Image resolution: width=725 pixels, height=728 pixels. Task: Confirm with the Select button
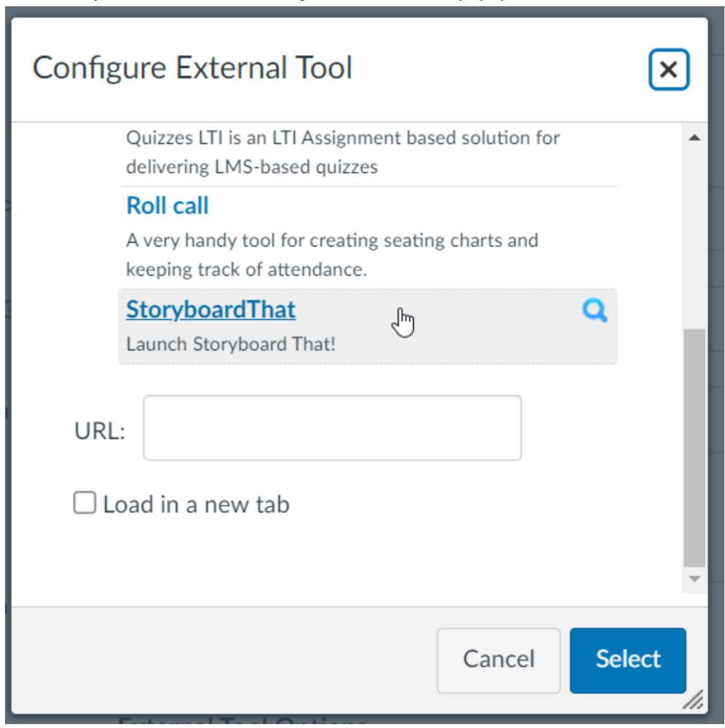coord(628,660)
